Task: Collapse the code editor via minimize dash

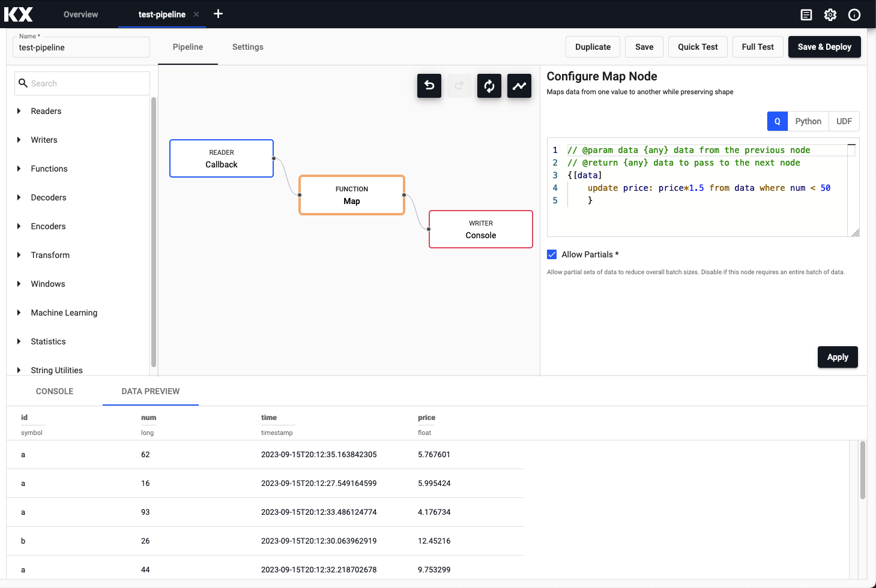Action: (x=851, y=145)
